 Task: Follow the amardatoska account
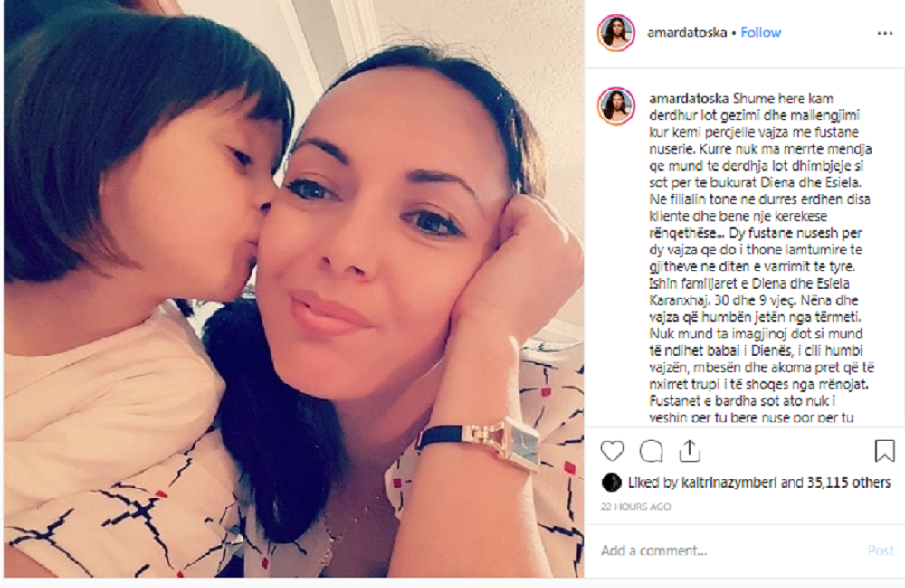pyautogui.click(x=761, y=33)
